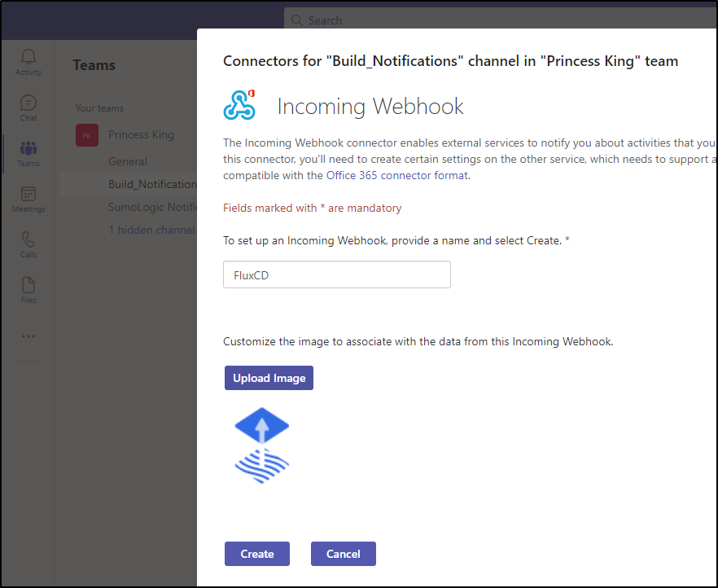Click the uploaded FluxCD image thumbnail
The width and height of the screenshot is (718, 588).
(x=262, y=445)
